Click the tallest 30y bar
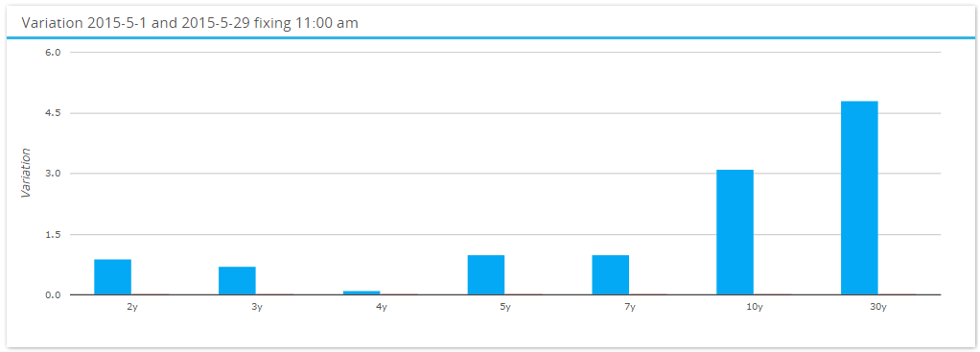Image resolution: width=980 pixels, height=352 pixels. pos(859,198)
